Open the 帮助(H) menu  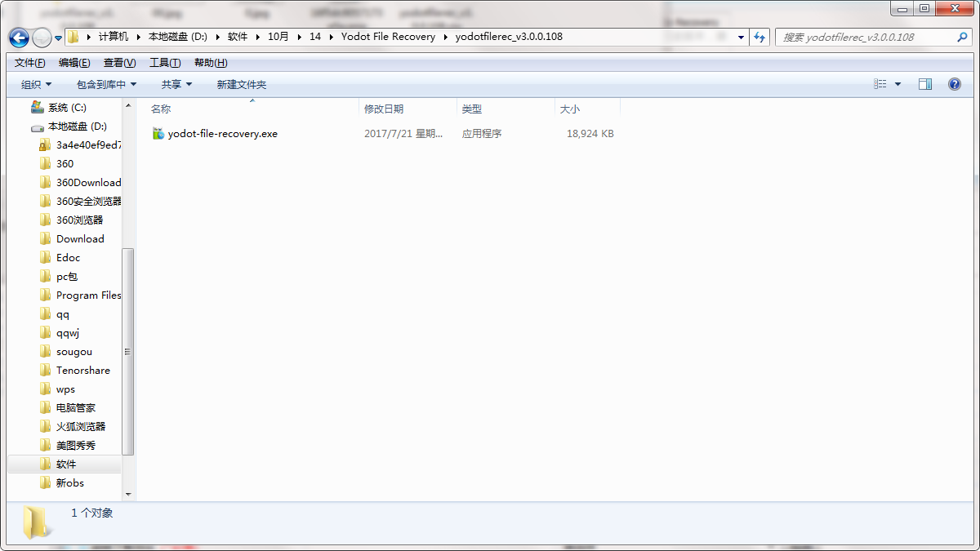pyautogui.click(x=210, y=63)
